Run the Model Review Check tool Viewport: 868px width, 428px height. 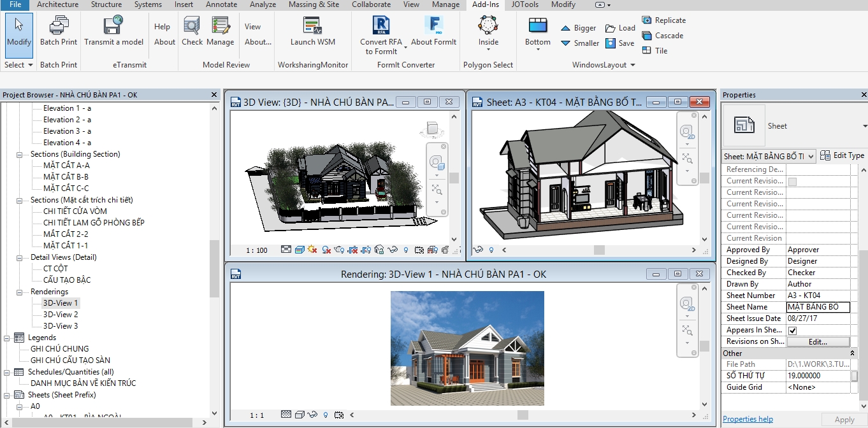[192, 32]
